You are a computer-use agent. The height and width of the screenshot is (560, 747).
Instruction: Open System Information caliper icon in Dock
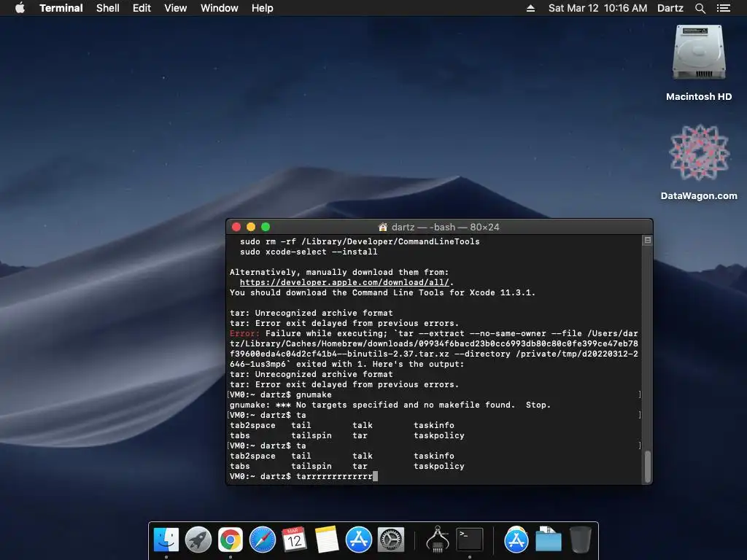pos(438,540)
